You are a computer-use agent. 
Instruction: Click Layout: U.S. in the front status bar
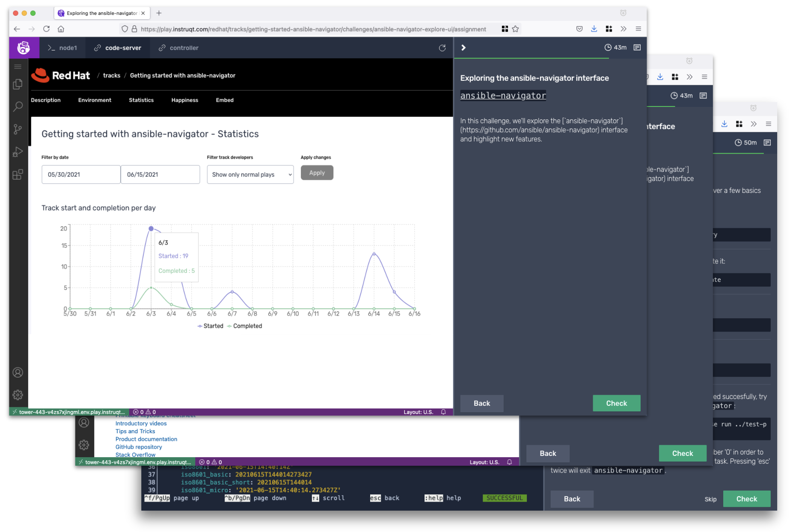(418, 412)
